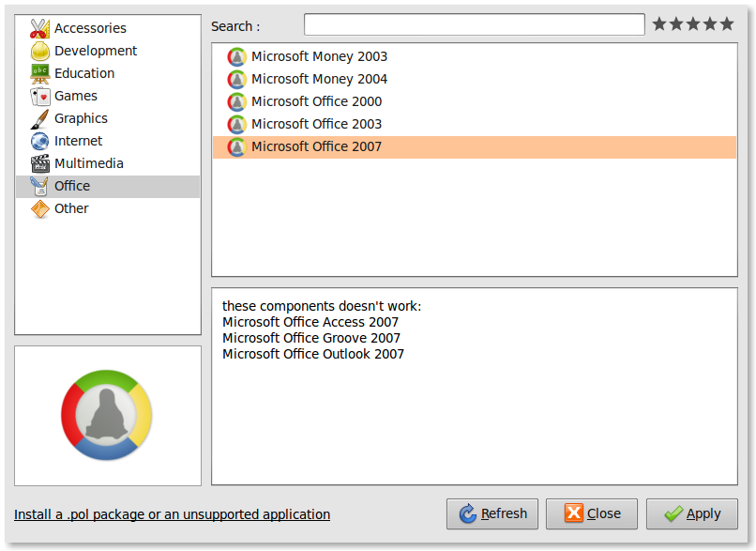Screen dimensions: 756x551
Task: Click the Accessories scissors category icon
Action: tap(38, 28)
